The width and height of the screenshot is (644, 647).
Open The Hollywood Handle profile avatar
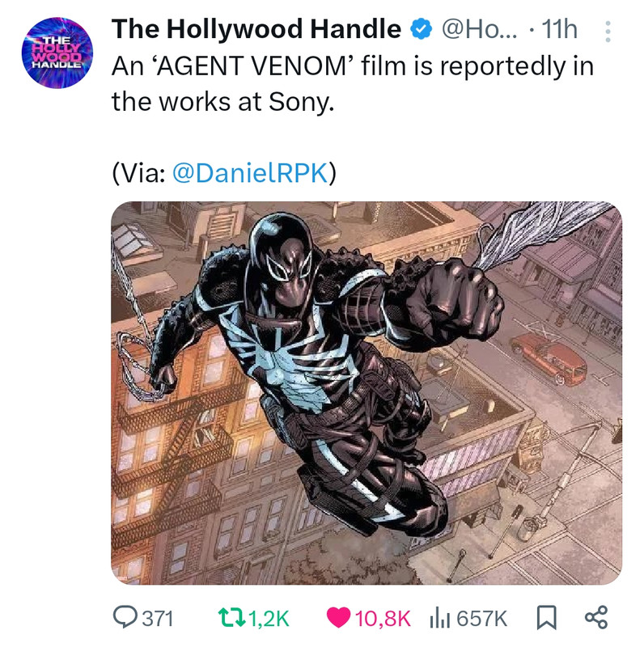(x=57, y=53)
